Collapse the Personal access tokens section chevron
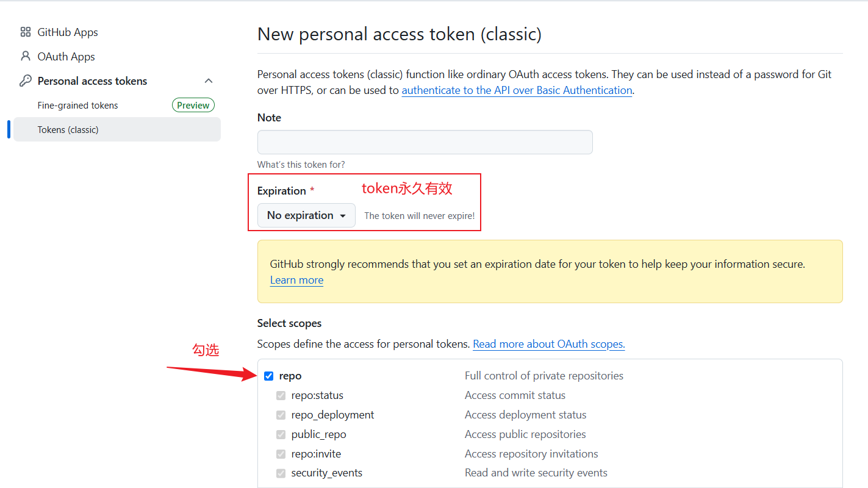868x488 pixels. click(x=209, y=81)
